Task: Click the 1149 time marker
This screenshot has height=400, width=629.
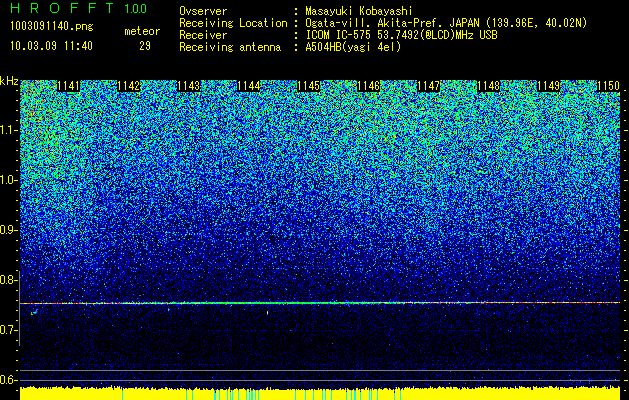Action: click(548, 86)
